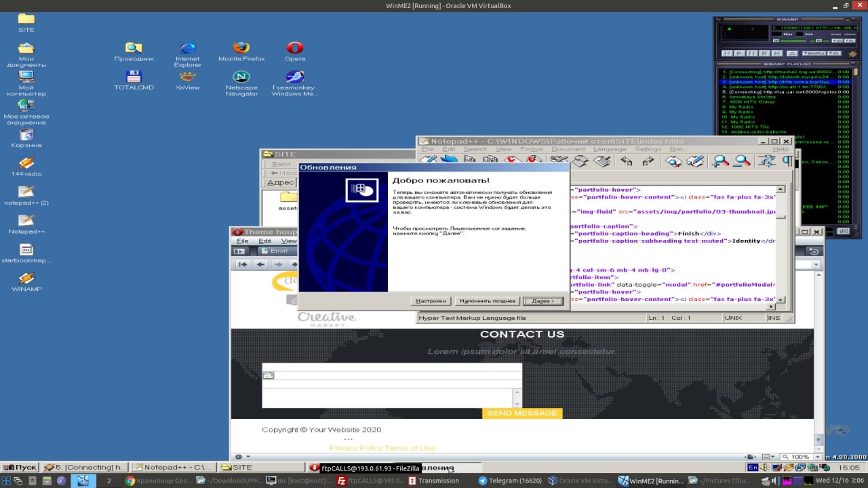Switch to Notepad++ taskbar button in WinME
This screenshot has width=868, height=488.
(x=174, y=467)
